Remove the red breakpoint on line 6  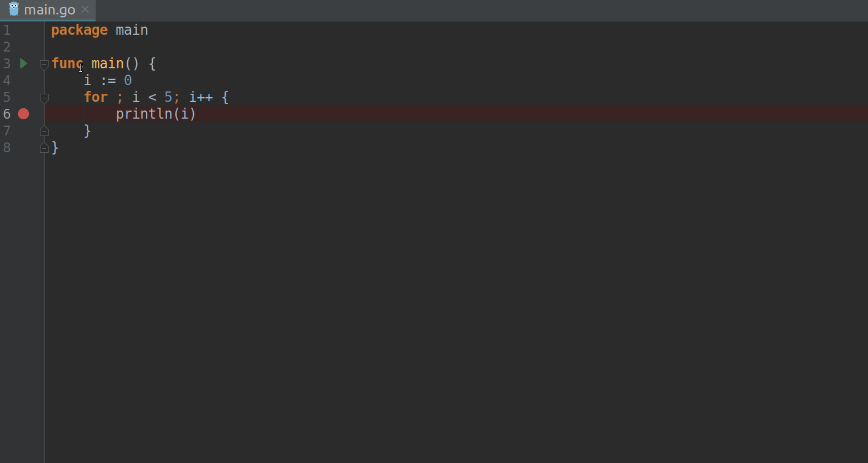(x=23, y=113)
